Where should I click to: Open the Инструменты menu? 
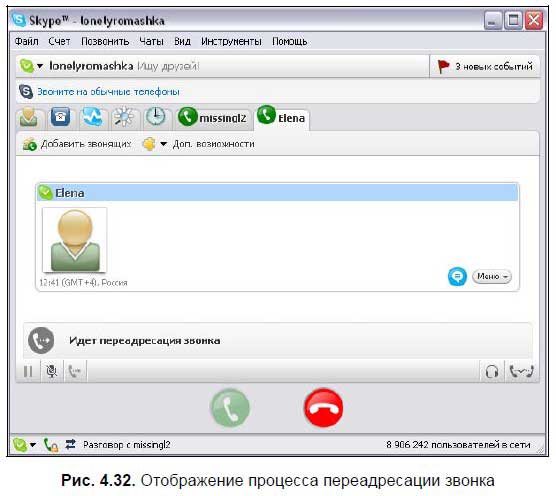231,41
